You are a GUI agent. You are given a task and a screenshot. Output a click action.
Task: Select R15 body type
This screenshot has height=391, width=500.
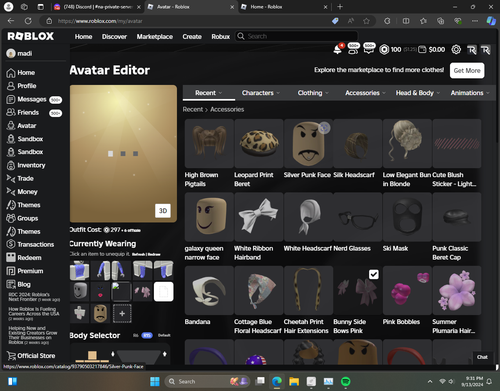click(147, 335)
